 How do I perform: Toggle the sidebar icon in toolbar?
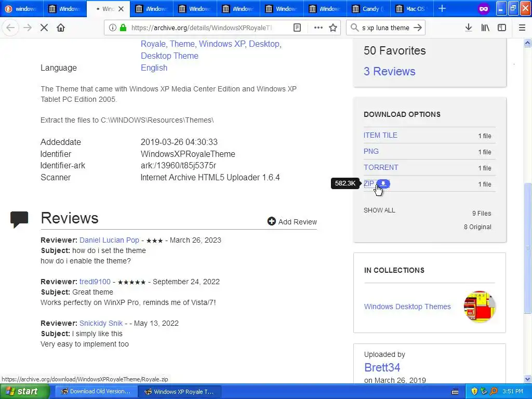[502, 28]
